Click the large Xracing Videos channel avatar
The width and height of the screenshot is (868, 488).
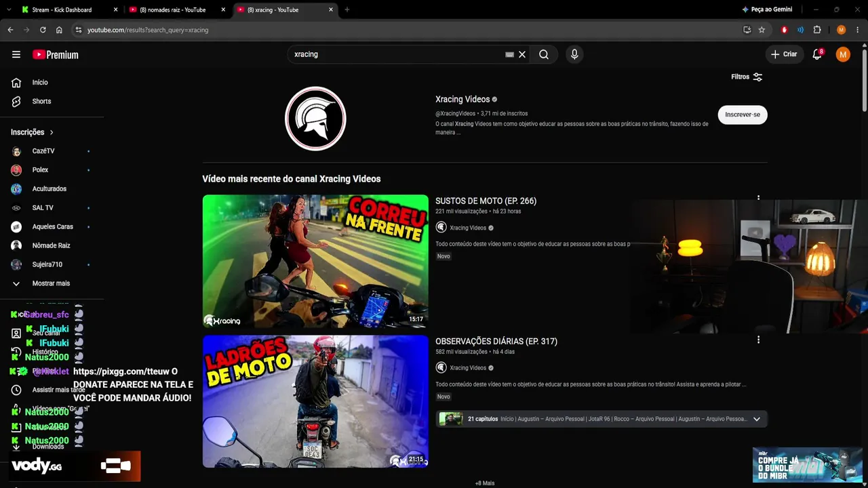tap(315, 119)
